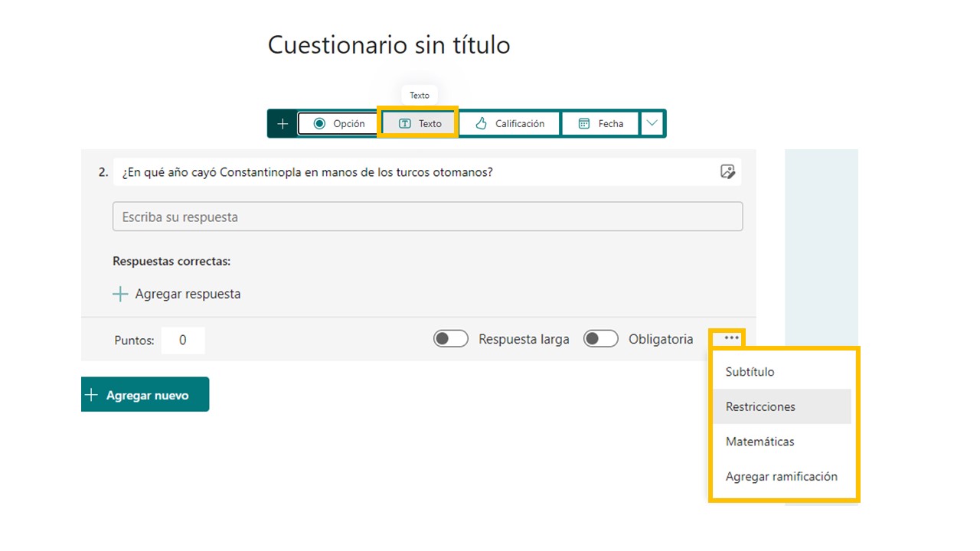
Task: Toggle the Obligatoria switch
Action: point(601,339)
